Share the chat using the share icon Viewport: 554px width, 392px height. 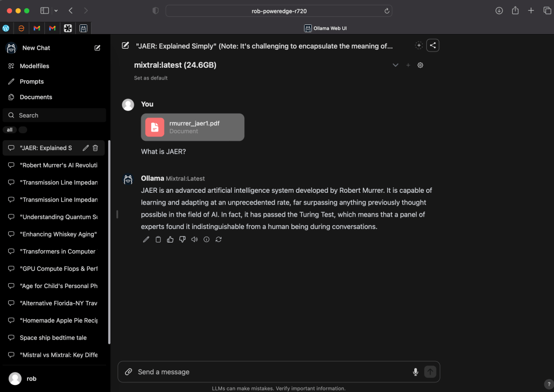coord(432,45)
